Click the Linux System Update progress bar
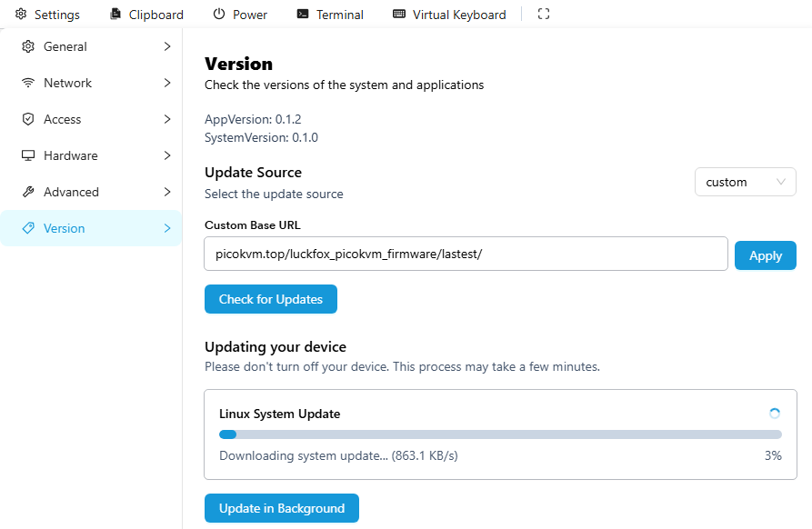 [500, 434]
